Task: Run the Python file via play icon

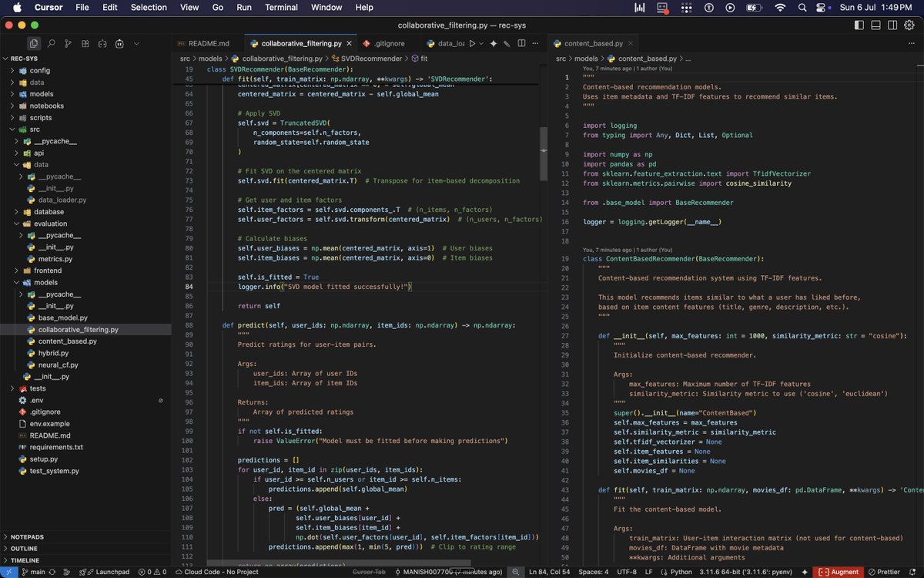Action: coord(472,44)
